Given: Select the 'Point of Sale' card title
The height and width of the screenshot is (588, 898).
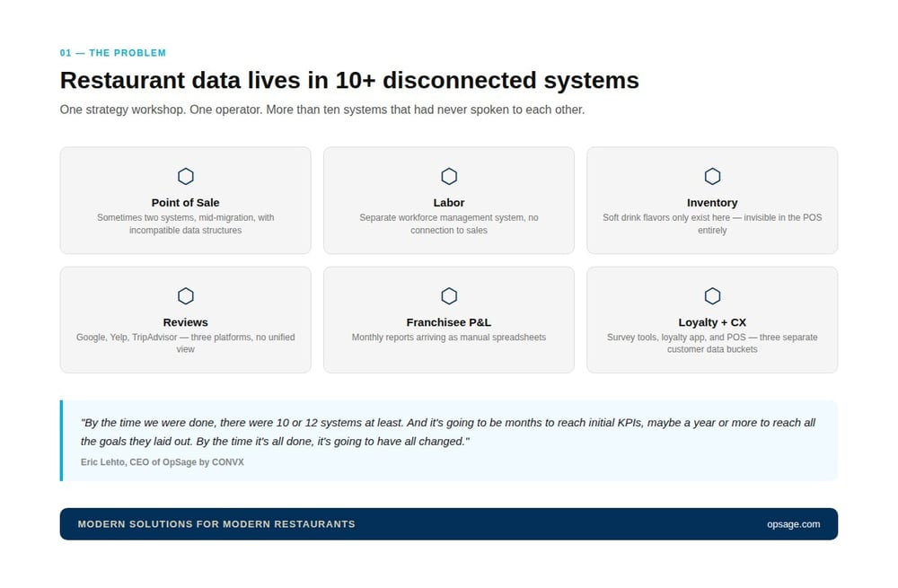Looking at the screenshot, I should pyautogui.click(x=186, y=203).
